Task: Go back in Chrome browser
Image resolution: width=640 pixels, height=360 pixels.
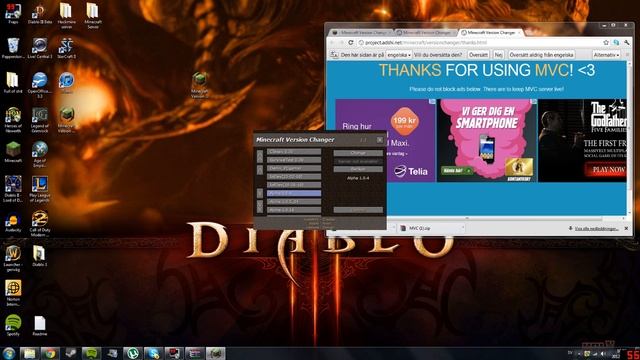Action: click(332, 42)
